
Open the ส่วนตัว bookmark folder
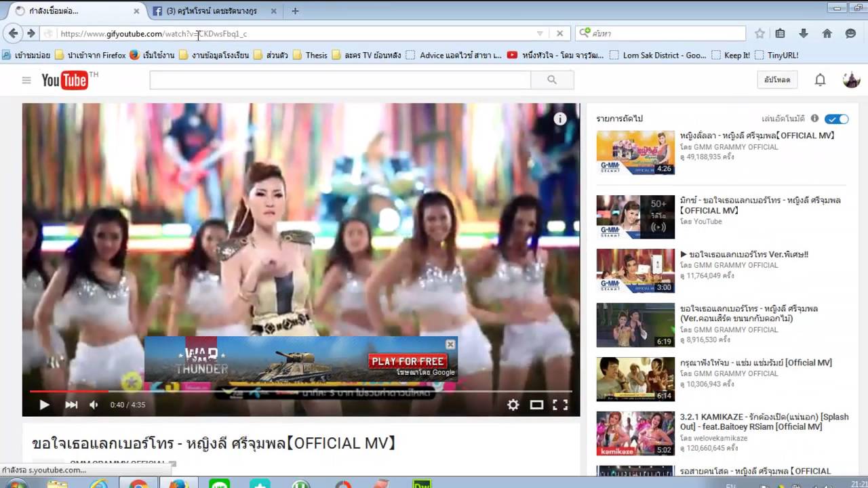[x=270, y=55]
